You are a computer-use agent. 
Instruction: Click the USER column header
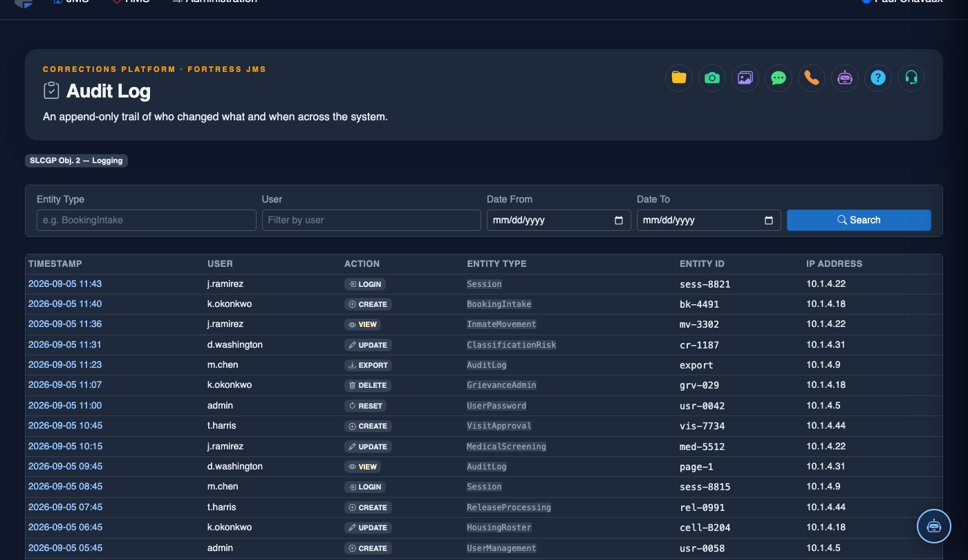220,263
